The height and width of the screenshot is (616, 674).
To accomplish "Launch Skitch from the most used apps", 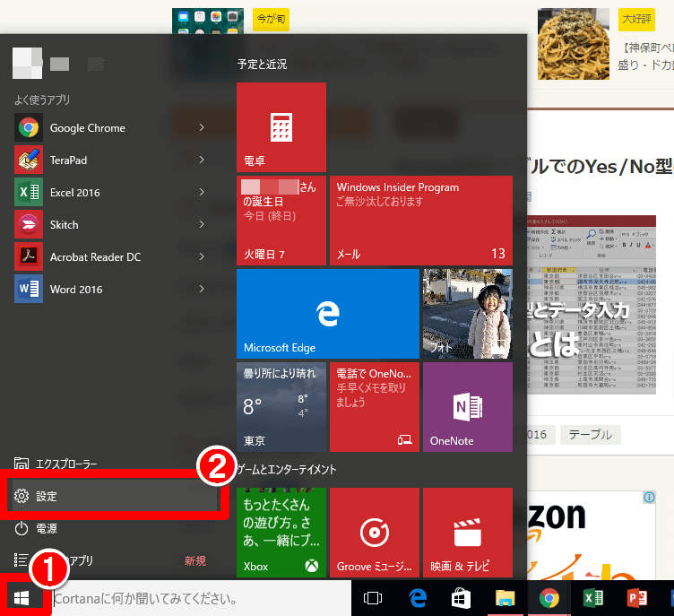I will click(112, 224).
